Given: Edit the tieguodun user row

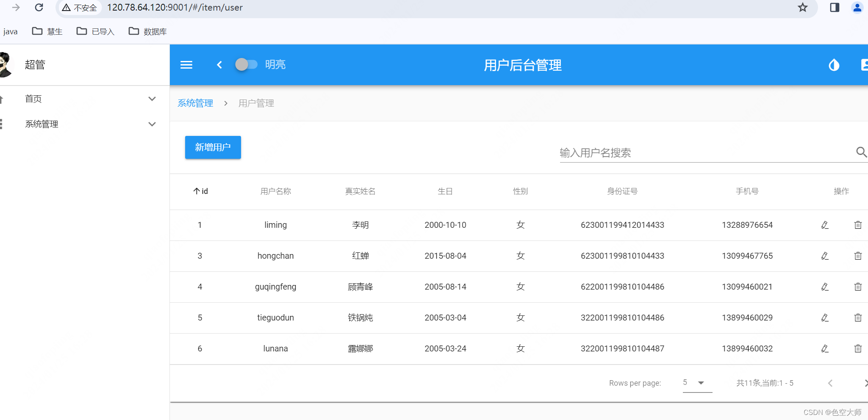Looking at the screenshot, I should point(825,318).
